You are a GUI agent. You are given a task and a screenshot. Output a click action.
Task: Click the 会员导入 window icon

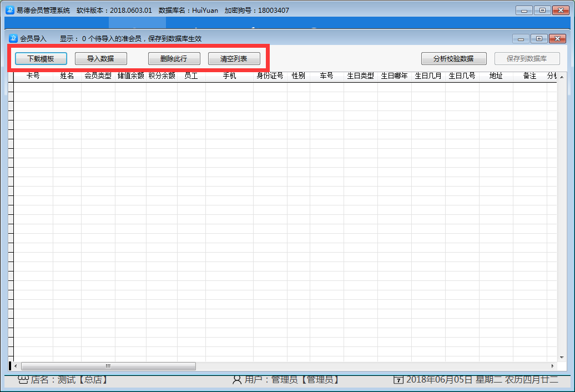(x=13, y=38)
